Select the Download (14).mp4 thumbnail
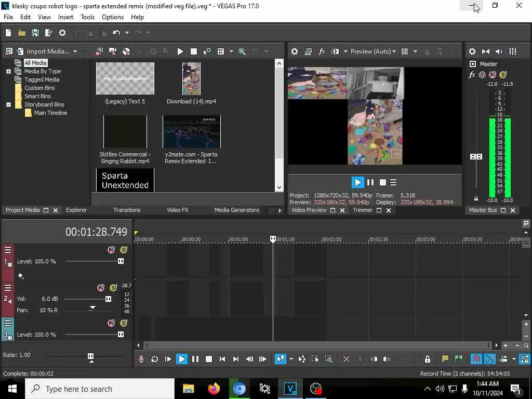 tap(191, 78)
